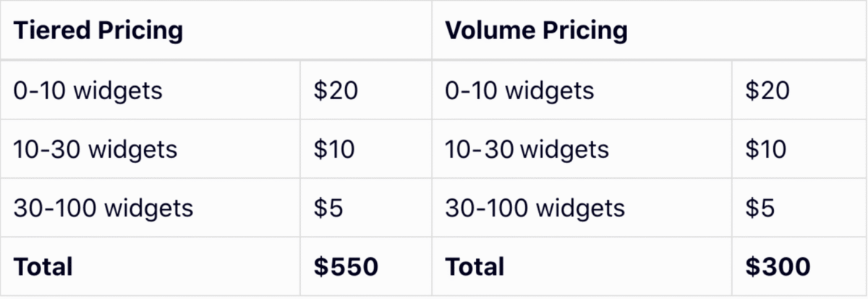868x299 pixels.
Task: Click the word widgets in tiered 0-10 row
Action: coord(118,90)
